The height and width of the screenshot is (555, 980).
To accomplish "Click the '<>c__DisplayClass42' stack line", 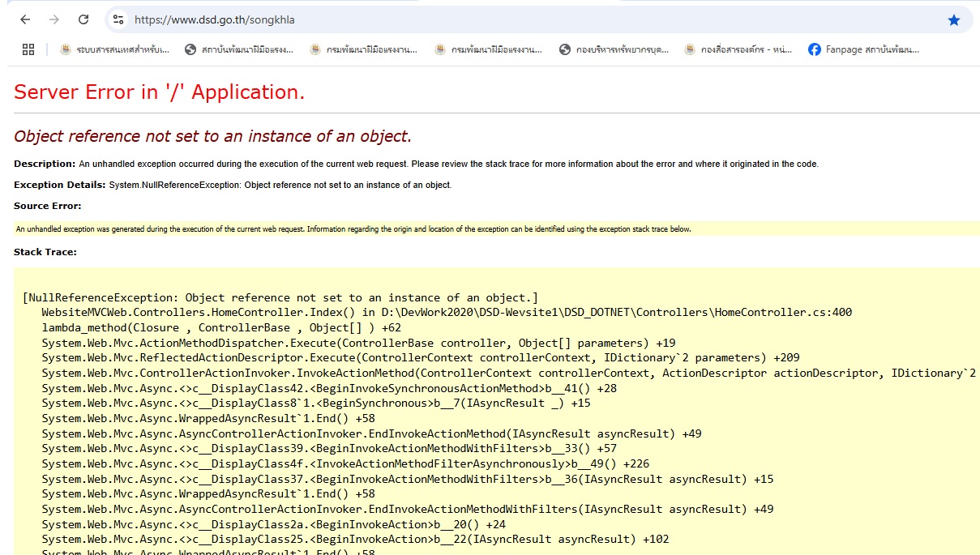I will coord(329,388).
